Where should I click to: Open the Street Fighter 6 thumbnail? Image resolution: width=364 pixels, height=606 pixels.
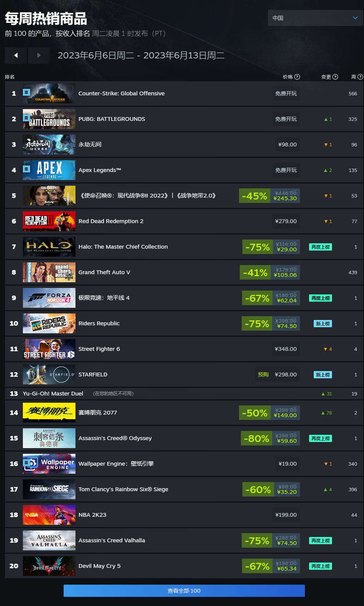pos(49,349)
